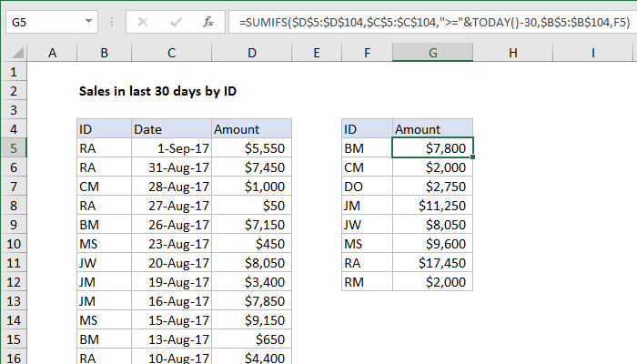
Task: Click the Enter checkmark in formula bar
Action: pyautogui.click(x=176, y=19)
